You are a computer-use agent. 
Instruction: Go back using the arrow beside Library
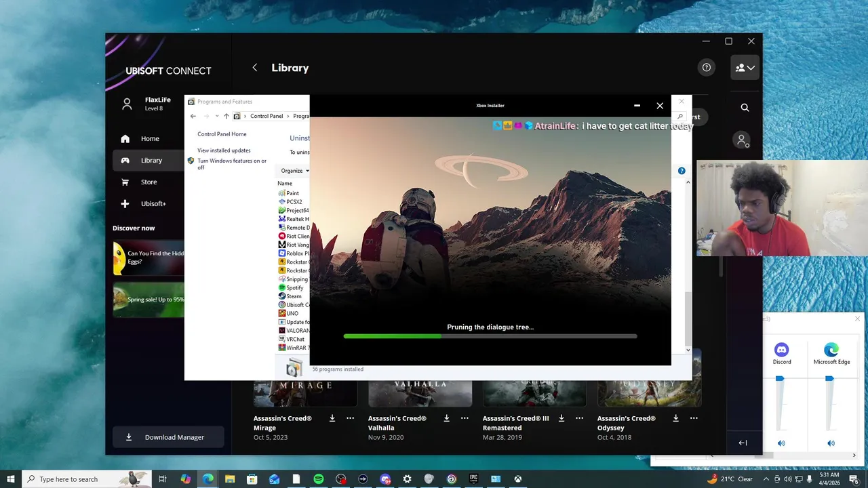(x=255, y=68)
